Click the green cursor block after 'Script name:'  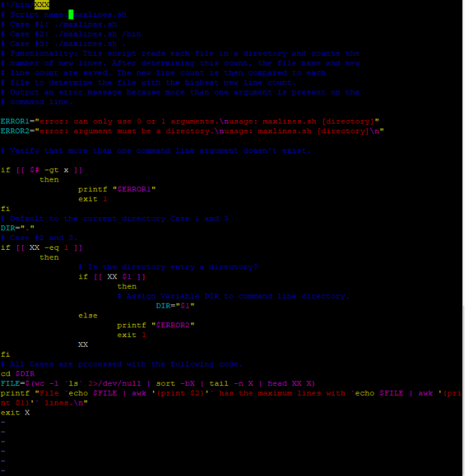point(71,14)
